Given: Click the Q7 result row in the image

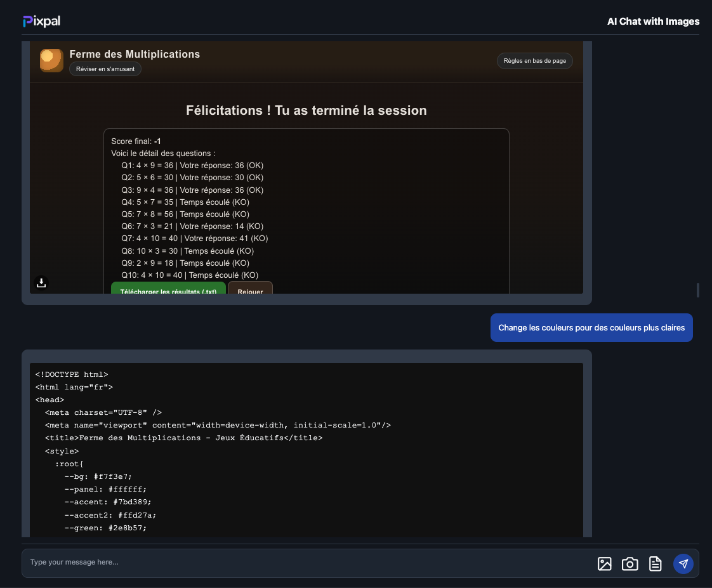Looking at the screenshot, I should [x=194, y=238].
